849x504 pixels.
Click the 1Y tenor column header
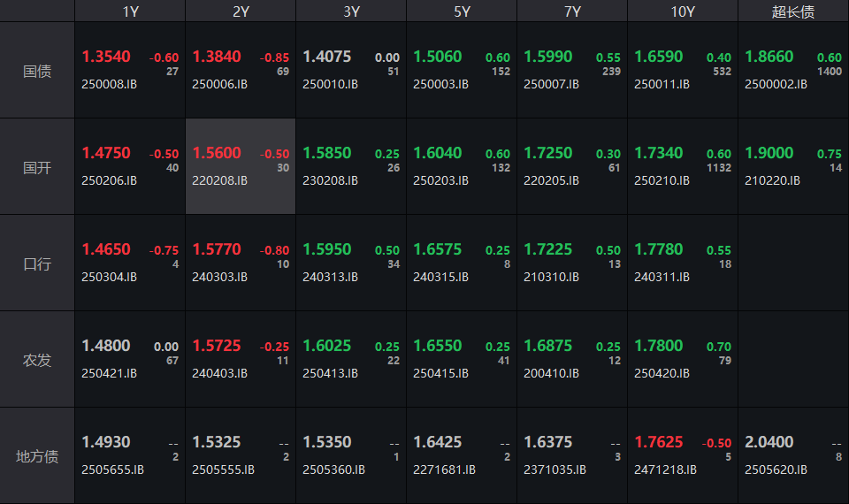click(x=130, y=11)
